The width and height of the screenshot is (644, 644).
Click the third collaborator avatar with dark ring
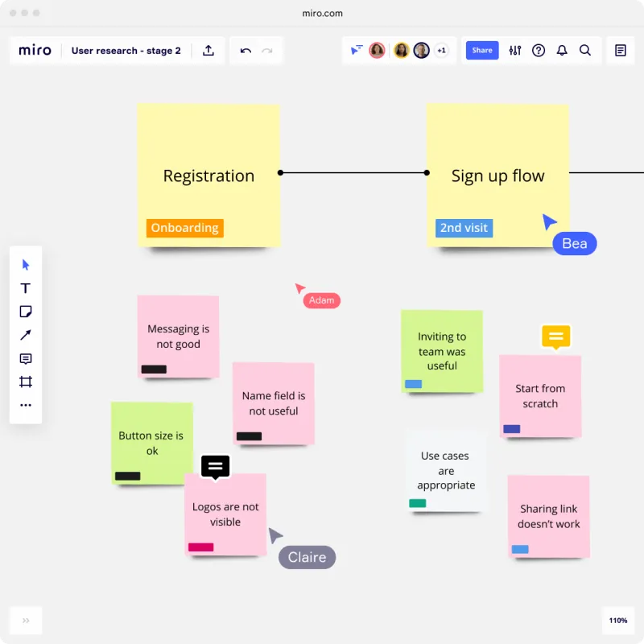[x=421, y=51]
